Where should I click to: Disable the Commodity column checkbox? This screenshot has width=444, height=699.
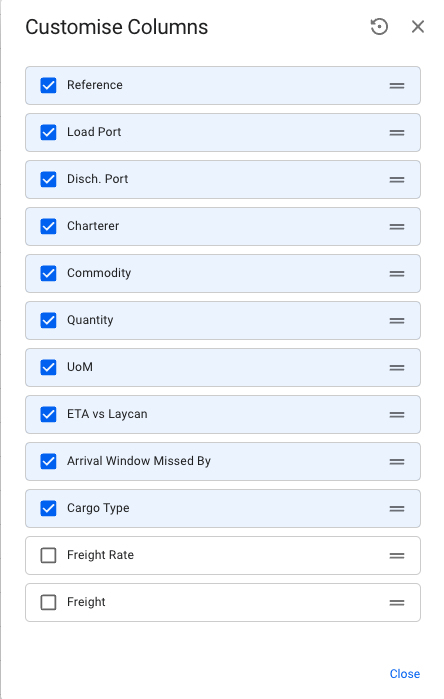tap(48, 273)
